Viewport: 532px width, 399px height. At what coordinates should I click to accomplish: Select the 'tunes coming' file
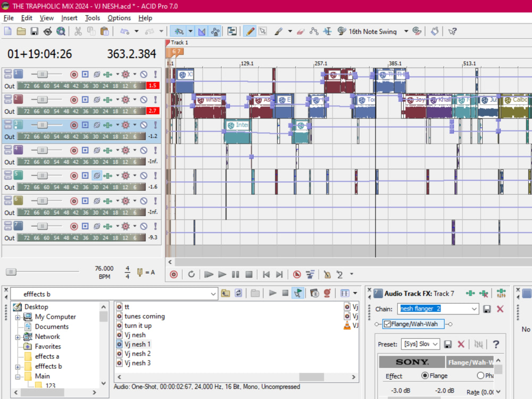145,316
